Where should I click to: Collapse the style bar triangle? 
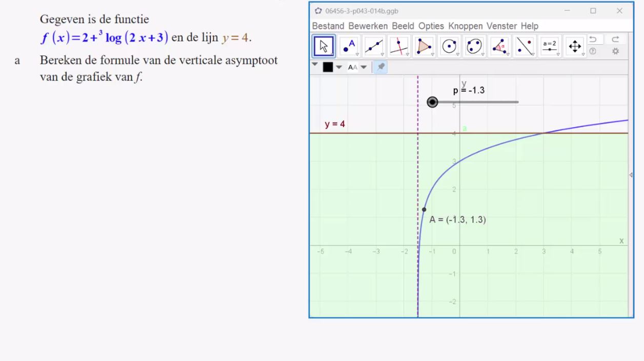[x=314, y=65]
